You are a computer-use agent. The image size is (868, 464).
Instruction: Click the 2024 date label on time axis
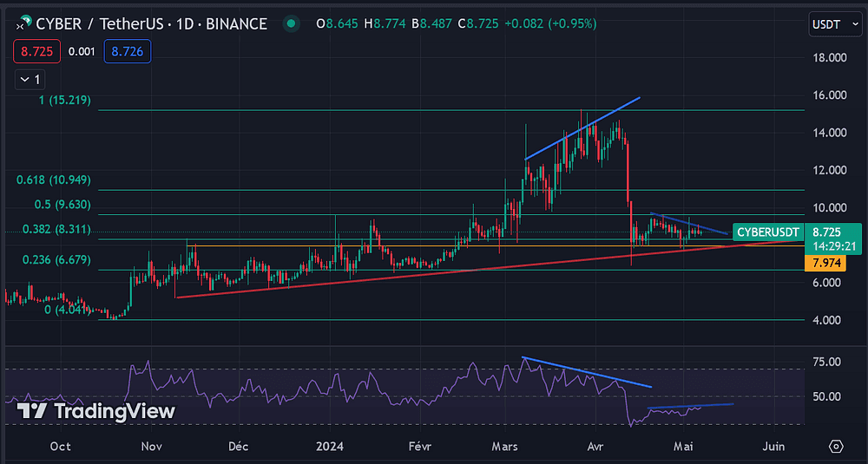click(329, 447)
